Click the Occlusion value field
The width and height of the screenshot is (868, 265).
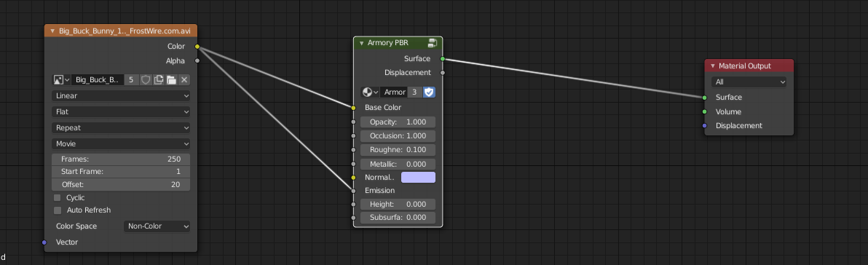pos(398,136)
